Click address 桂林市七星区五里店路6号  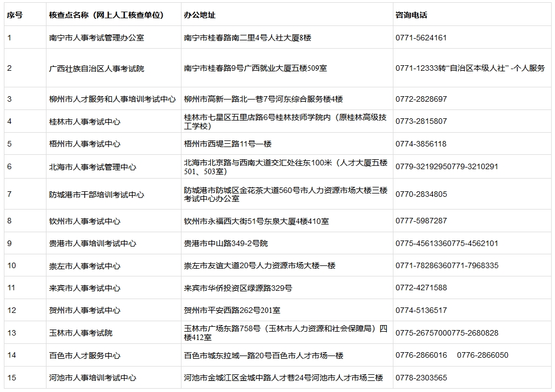tap(286, 121)
